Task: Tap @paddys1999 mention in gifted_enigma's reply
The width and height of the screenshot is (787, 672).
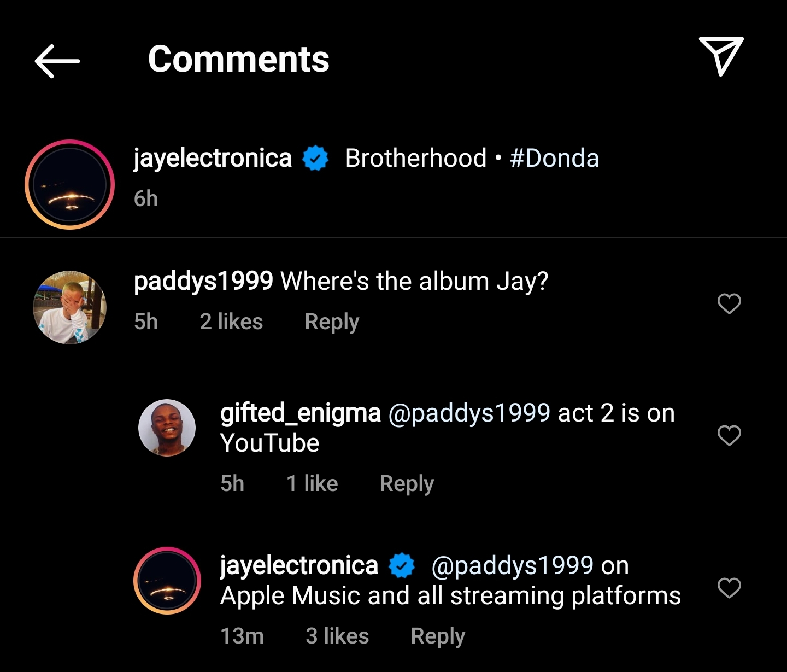Action: pyautogui.click(x=469, y=413)
